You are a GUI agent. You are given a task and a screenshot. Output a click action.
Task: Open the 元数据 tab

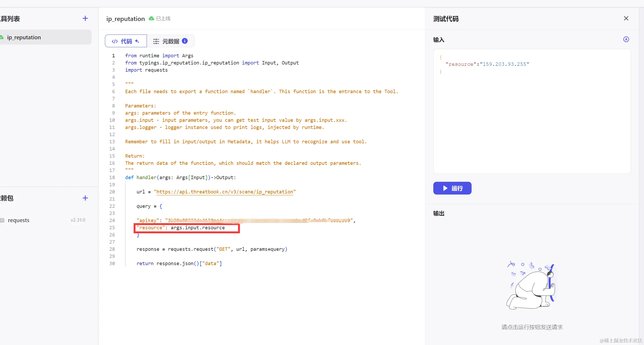point(170,41)
